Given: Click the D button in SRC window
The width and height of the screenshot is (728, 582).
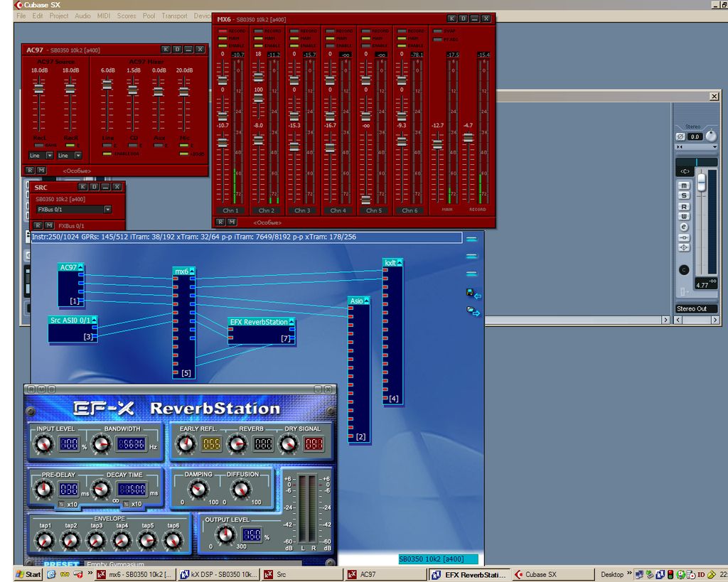Looking at the screenshot, I should 95,187.
